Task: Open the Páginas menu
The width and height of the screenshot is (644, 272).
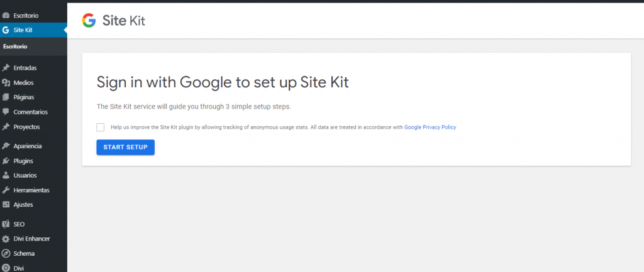Action: click(34, 97)
